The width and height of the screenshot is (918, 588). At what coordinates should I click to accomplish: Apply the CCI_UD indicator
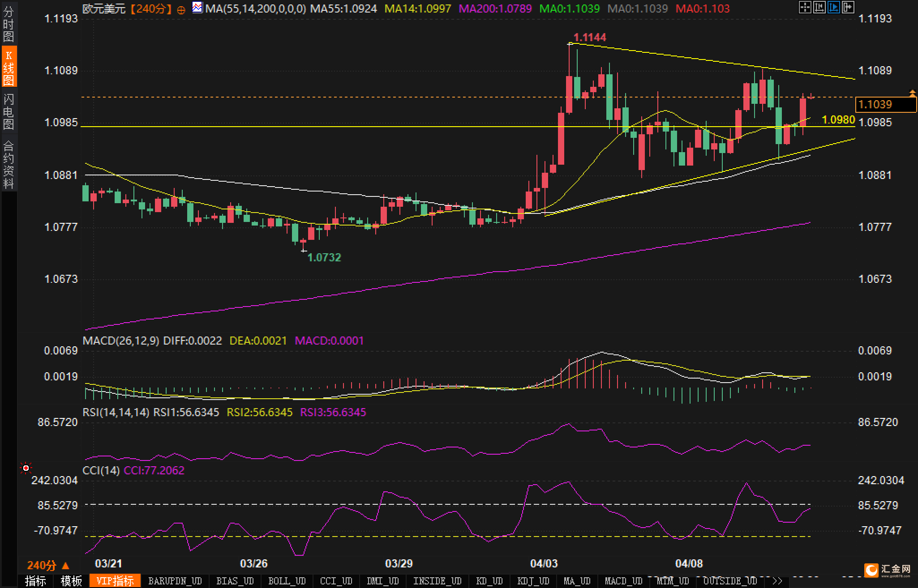tap(336, 581)
